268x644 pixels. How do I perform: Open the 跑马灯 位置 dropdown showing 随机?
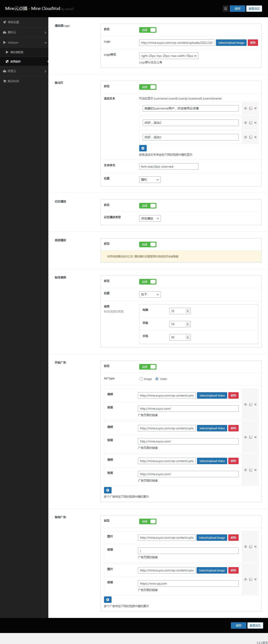[150, 180]
